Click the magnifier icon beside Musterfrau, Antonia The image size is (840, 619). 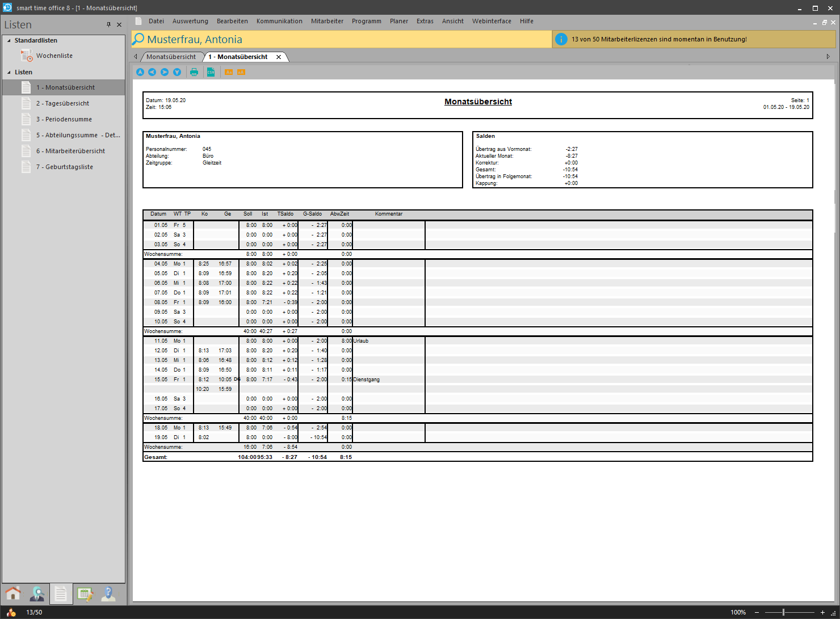[x=138, y=39]
